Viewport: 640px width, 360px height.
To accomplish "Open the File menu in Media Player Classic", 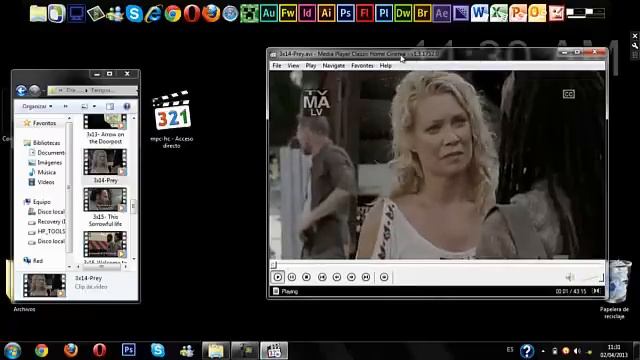I will coord(277,65).
